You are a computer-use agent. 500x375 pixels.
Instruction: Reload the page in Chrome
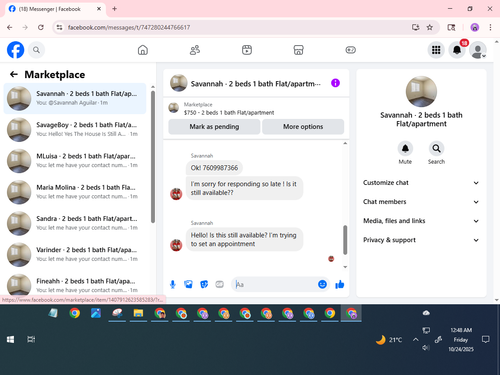pyautogui.click(x=41, y=27)
